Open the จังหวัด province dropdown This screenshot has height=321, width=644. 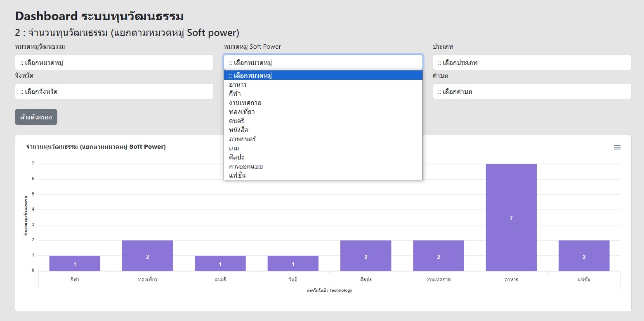point(114,92)
